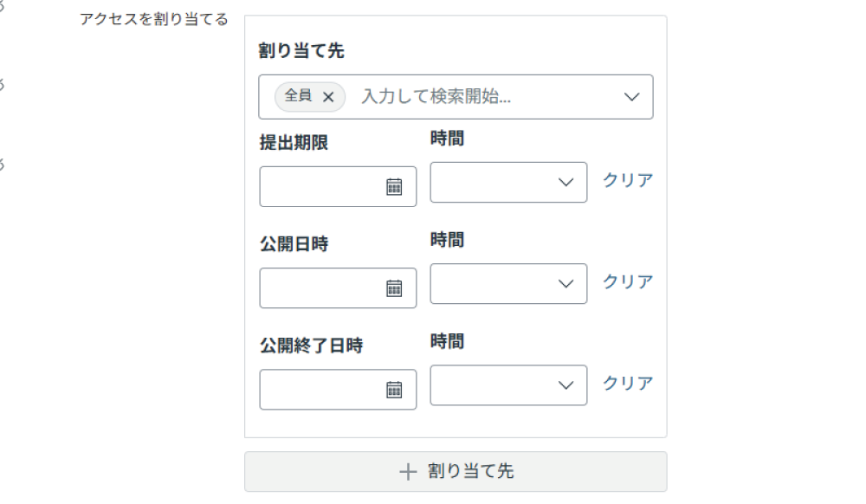This screenshot has height=504, width=866.
Task: Open the 提出期限 時間 dropdown
Action: point(508,183)
